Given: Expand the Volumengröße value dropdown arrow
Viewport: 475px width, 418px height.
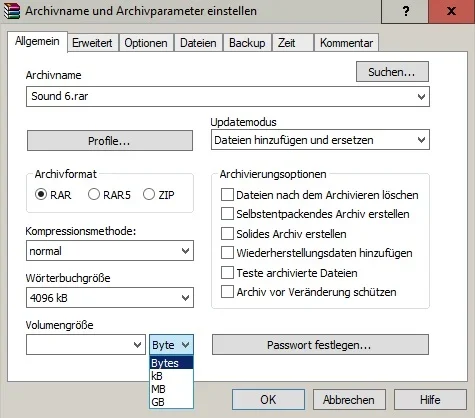Looking at the screenshot, I should 137,345.
